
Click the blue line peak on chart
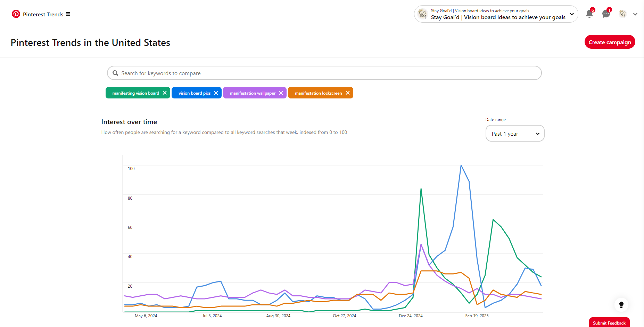click(461, 165)
